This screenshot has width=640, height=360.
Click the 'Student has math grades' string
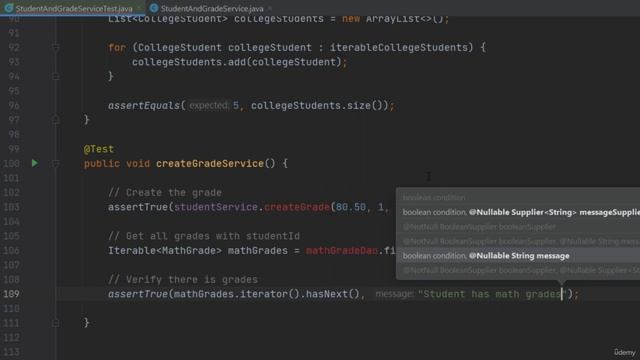click(x=493, y=294)
